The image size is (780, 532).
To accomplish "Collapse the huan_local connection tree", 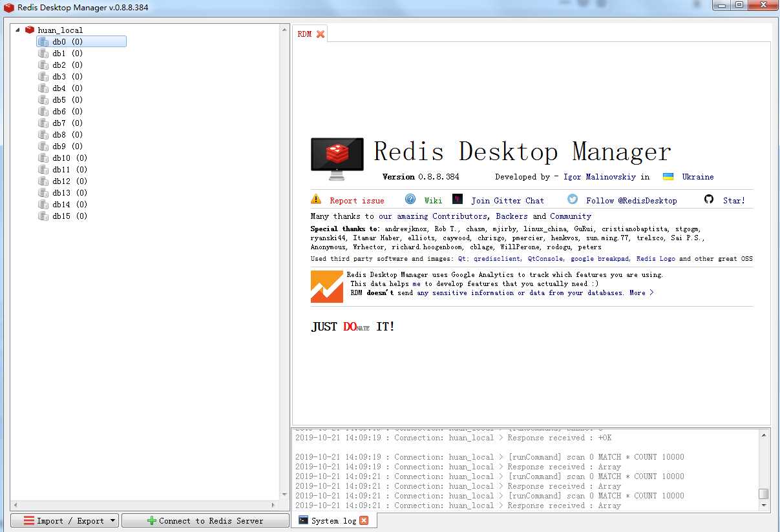I will 17,30.
